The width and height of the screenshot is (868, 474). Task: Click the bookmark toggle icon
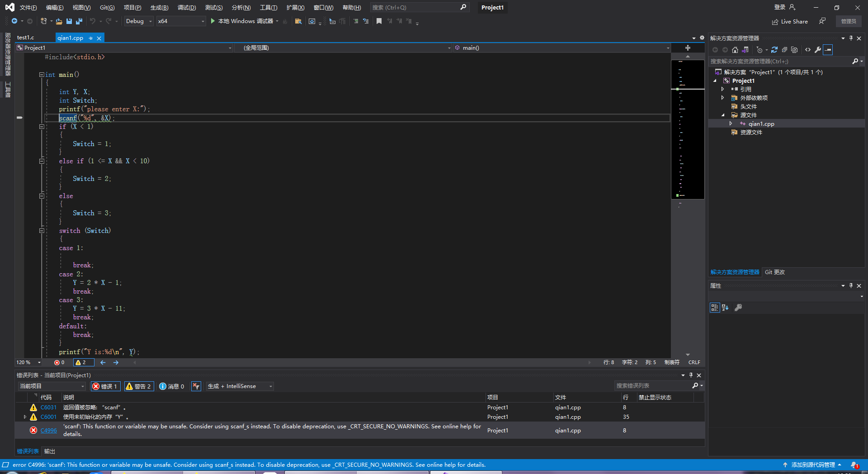tap(379, 21)
